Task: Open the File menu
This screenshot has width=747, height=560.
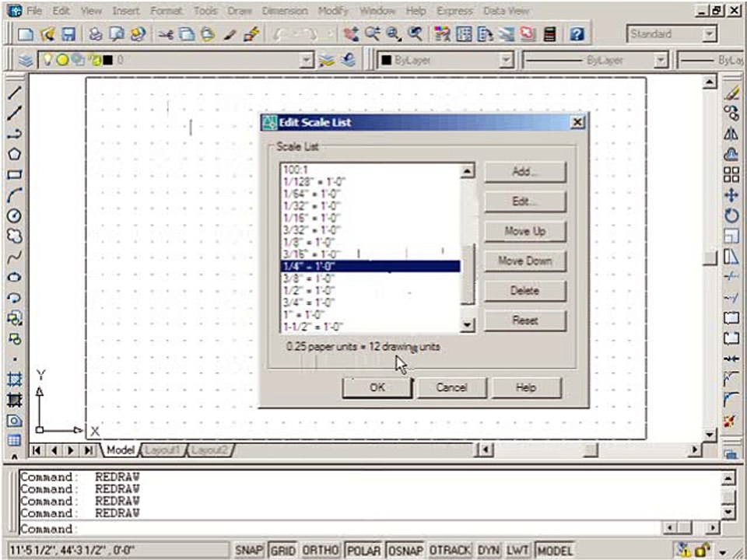Action: pyautogui.click(x=33, y=10)
